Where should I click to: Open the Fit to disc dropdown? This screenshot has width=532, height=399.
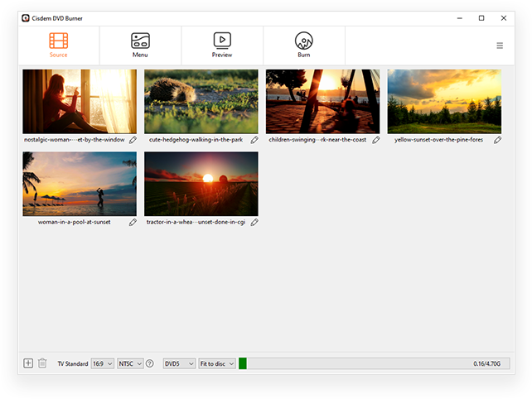pos(217,363)
